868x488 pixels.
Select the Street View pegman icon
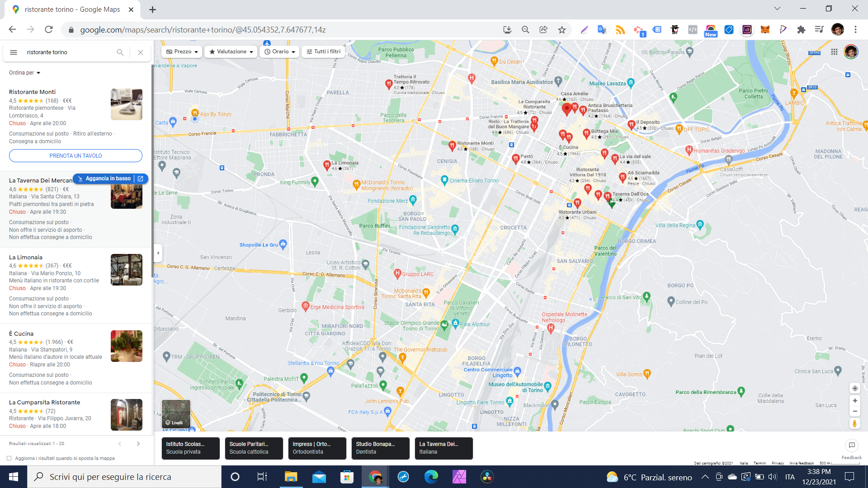[x=854, y=424]
